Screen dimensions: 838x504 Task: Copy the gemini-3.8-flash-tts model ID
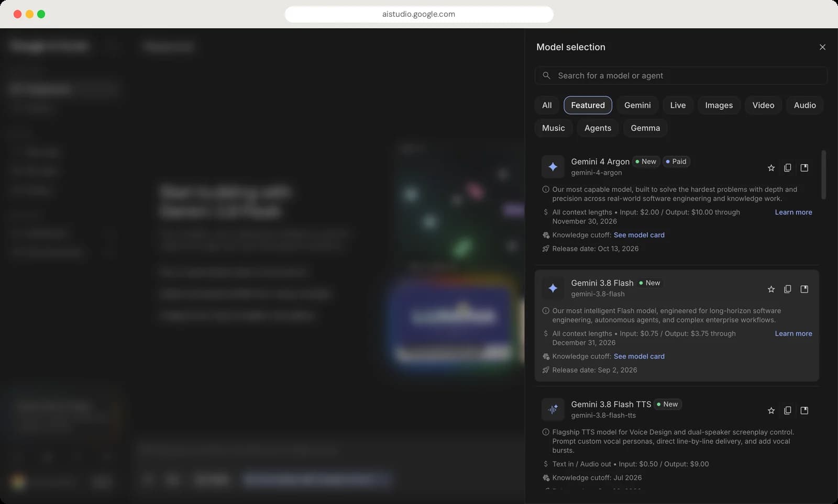pos(787,411)
